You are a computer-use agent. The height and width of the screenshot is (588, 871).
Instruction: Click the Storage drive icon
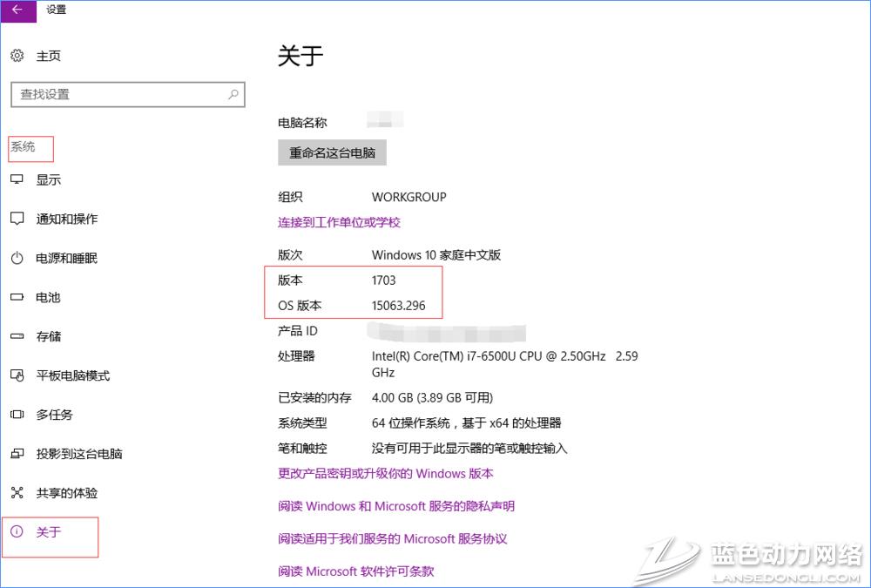pyautogui.click(x=17, y=336)
